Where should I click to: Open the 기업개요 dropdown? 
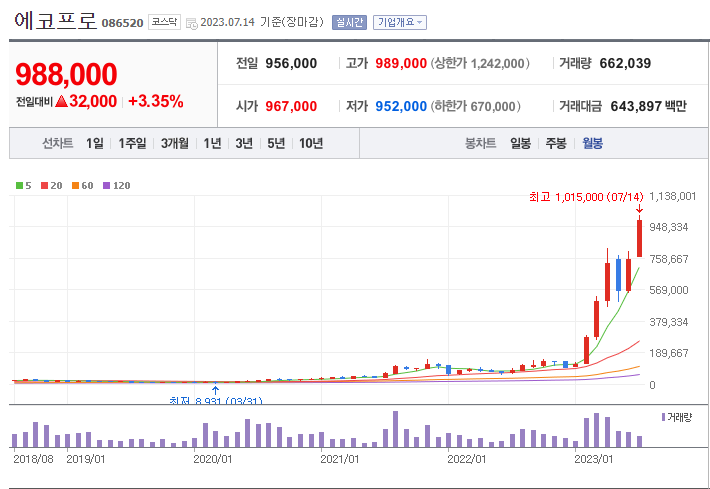(400, 22)
